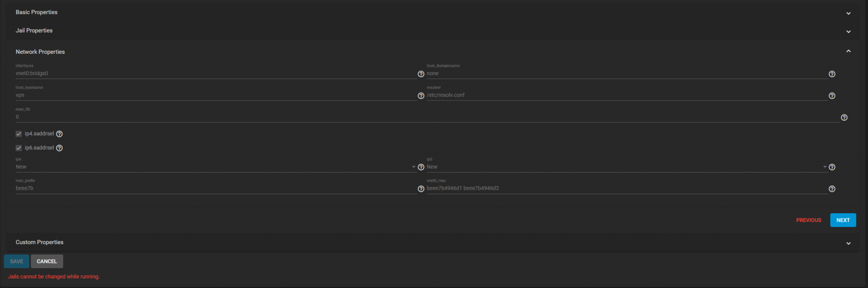Collapse the Network Properties section
The width and height of the screenshot is (868, 288).
[849, 51]
